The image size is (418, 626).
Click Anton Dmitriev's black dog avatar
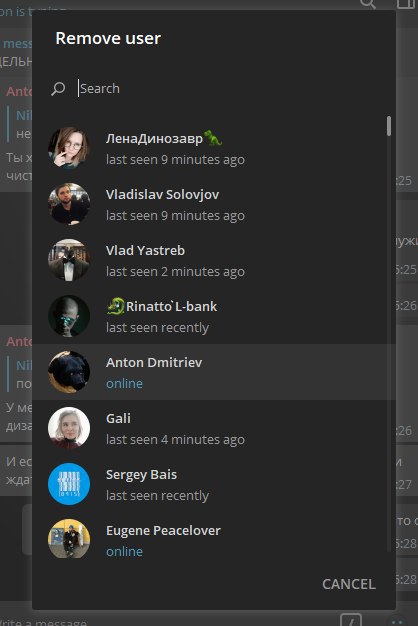pos(69,372)
